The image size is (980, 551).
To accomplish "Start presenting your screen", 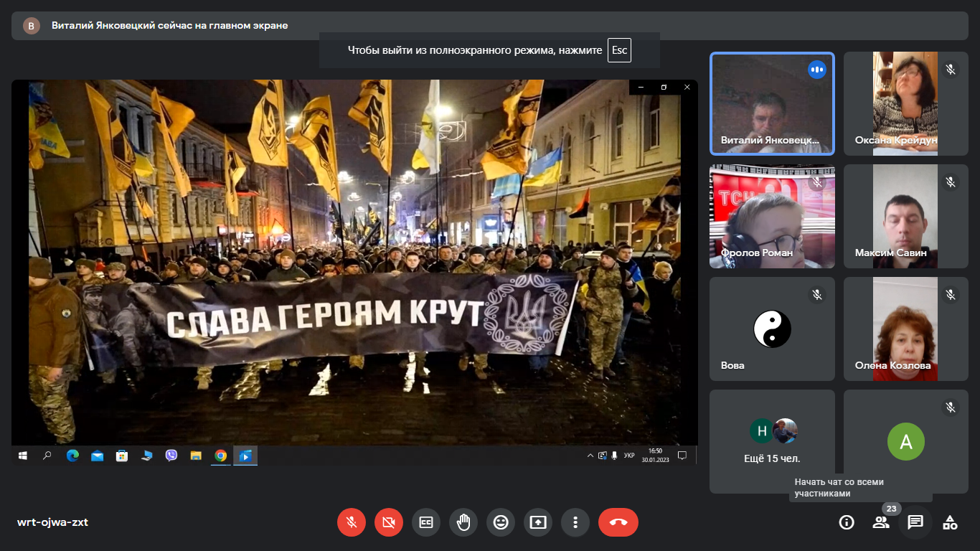I will pos(538,522).
